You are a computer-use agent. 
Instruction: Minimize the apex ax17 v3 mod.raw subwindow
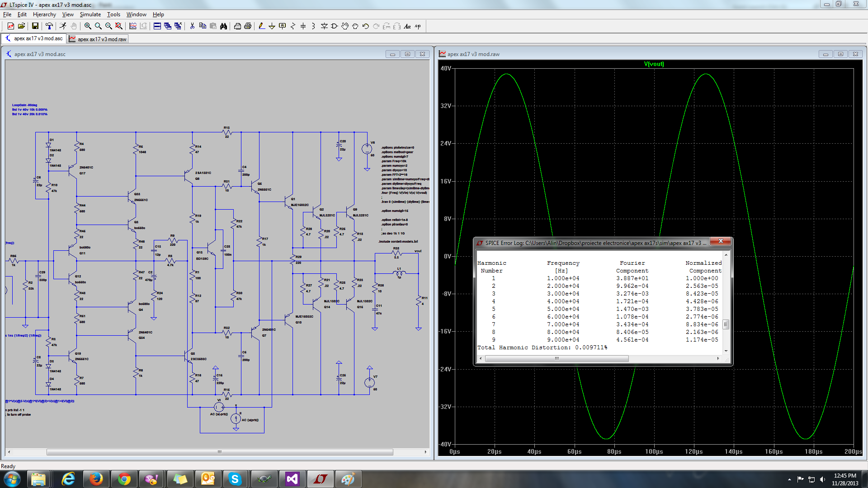click(x=826, y=54)
